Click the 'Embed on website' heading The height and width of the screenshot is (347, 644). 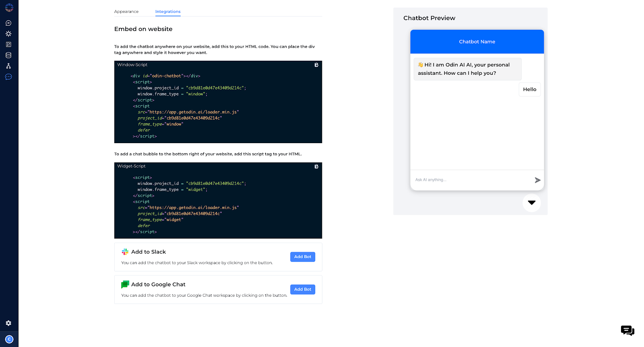pyautogui.click(x=143, y=29)
